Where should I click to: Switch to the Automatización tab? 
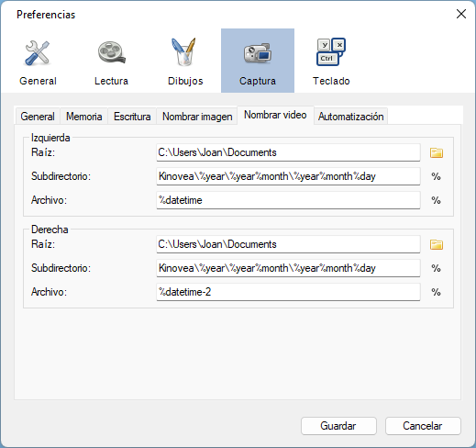[350, 117]
